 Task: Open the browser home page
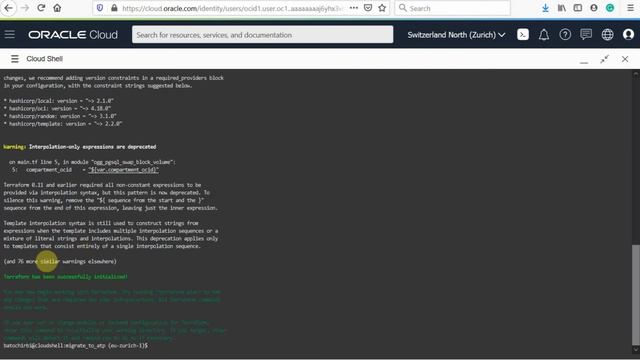pos(57,8)
